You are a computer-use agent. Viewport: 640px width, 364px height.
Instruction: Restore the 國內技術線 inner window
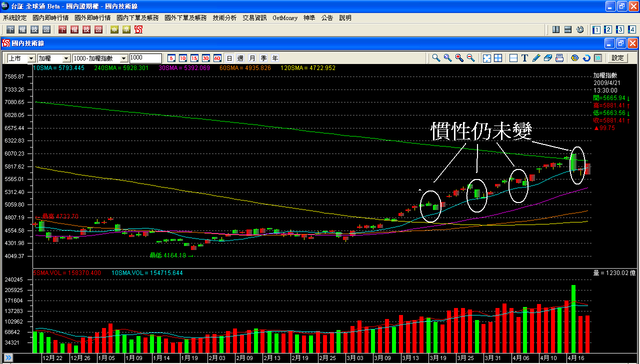tap(621, 43)
